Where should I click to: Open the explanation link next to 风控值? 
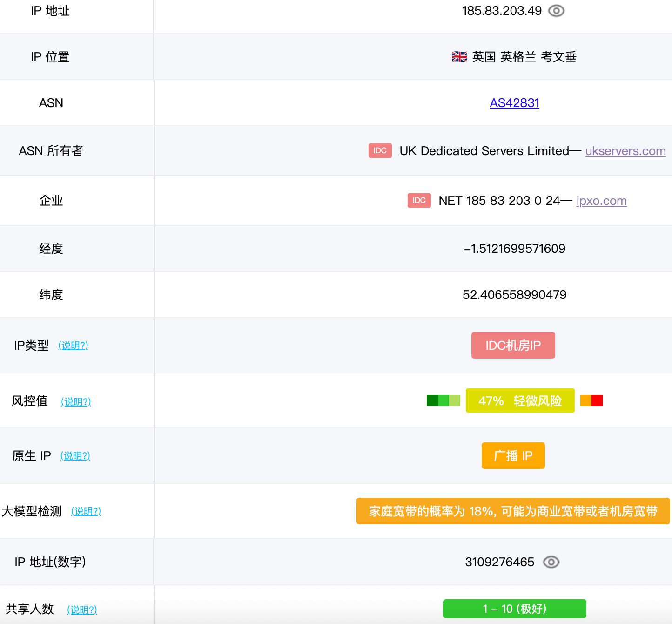coord(76,401)
